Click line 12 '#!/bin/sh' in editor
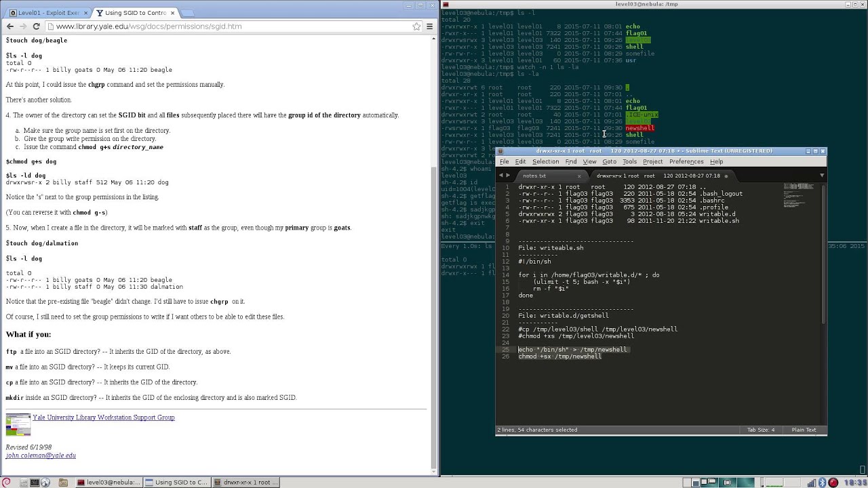Image resolution: width=868 pixels, height=488 pixels. (x=534, y=262)
